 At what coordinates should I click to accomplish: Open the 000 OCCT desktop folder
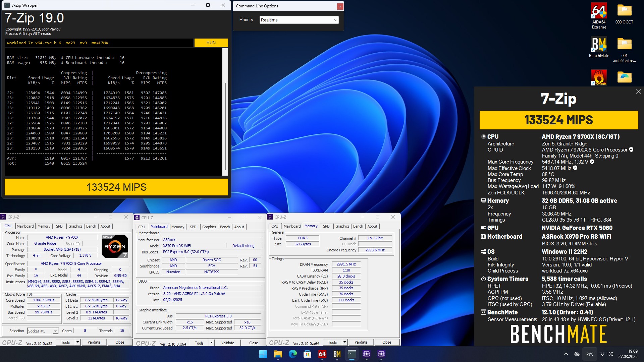point(624,14)
